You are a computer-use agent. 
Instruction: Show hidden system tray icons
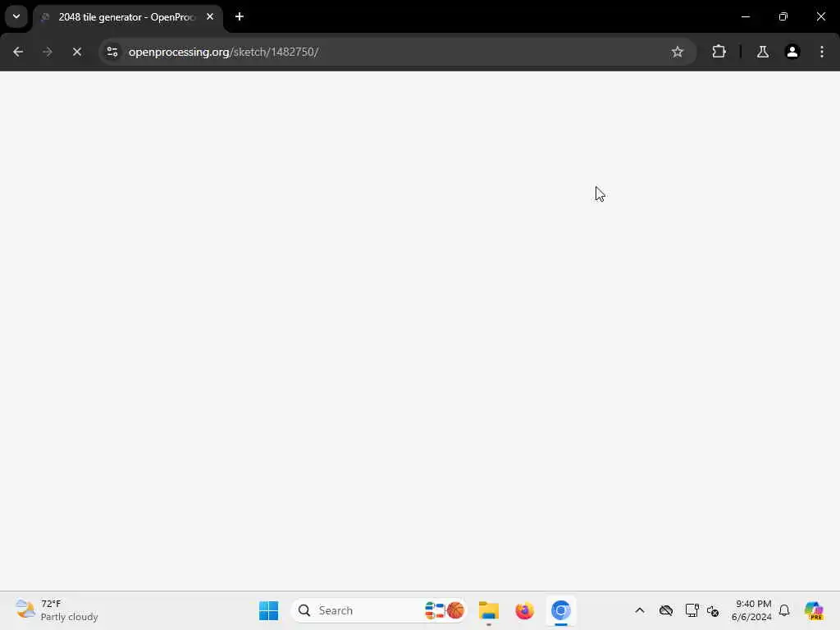(640, 610)
